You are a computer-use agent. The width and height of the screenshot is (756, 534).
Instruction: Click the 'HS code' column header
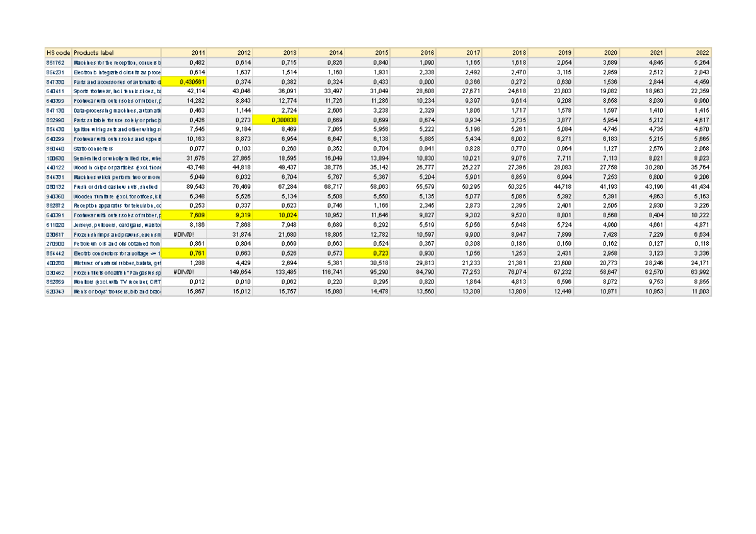(x=58, y=52)
